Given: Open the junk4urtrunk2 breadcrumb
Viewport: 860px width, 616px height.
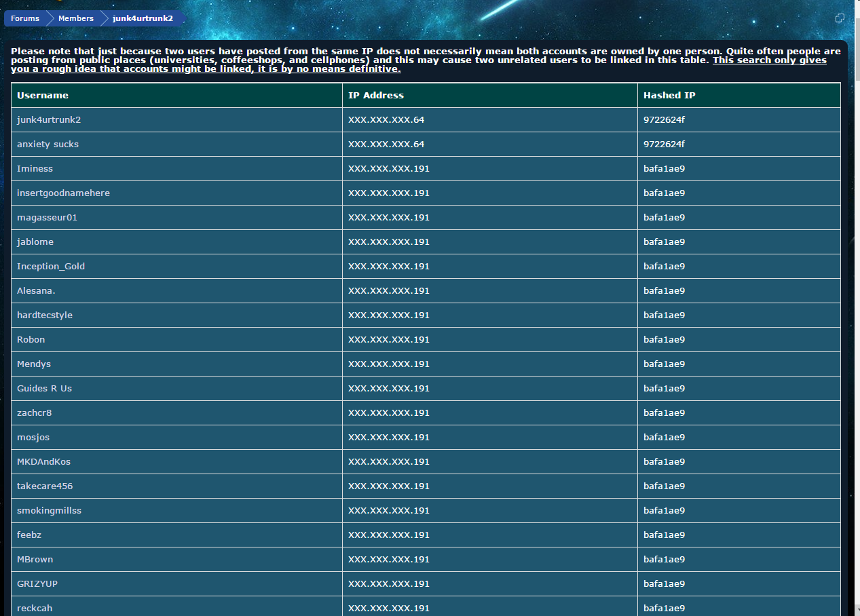Looking at the screenshot, I should click(143, 18).
